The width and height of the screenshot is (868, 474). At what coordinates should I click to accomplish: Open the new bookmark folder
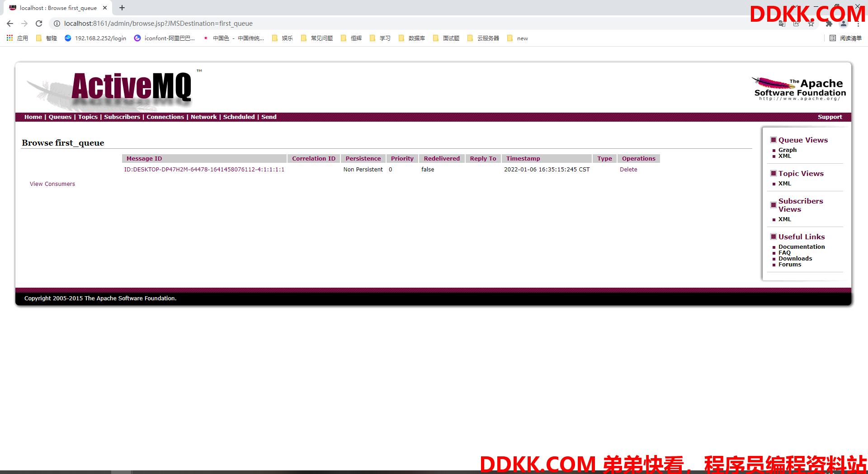[x=518, y=38]
